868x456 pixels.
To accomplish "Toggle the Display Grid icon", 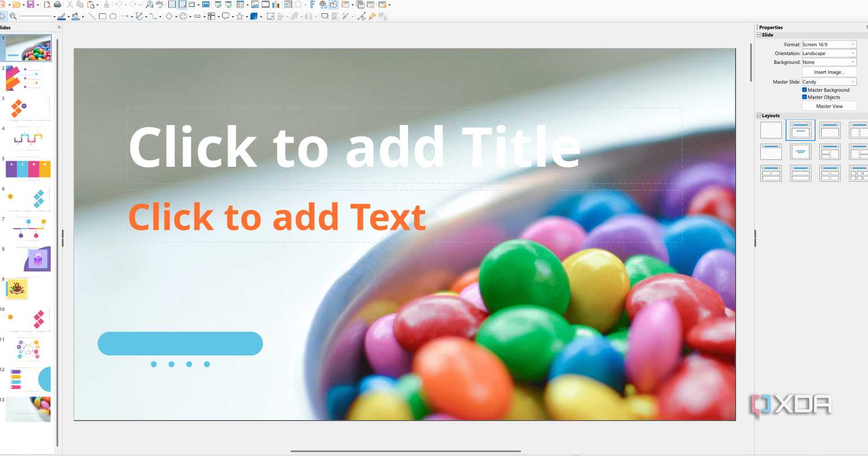I will 172,5.
